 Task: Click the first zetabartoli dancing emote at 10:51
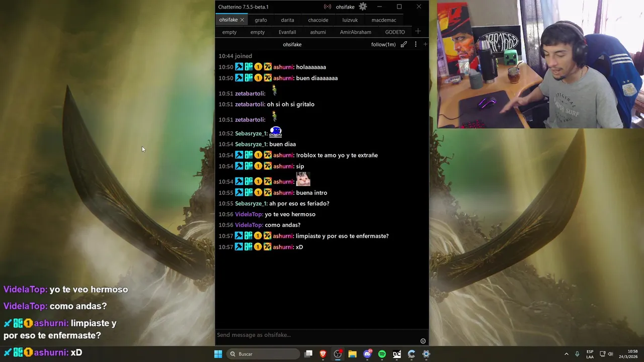(274, 90)
